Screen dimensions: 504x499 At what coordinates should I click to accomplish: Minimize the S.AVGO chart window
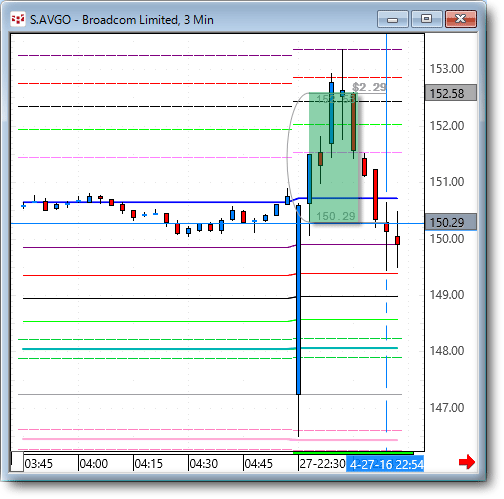pos(393,19)
